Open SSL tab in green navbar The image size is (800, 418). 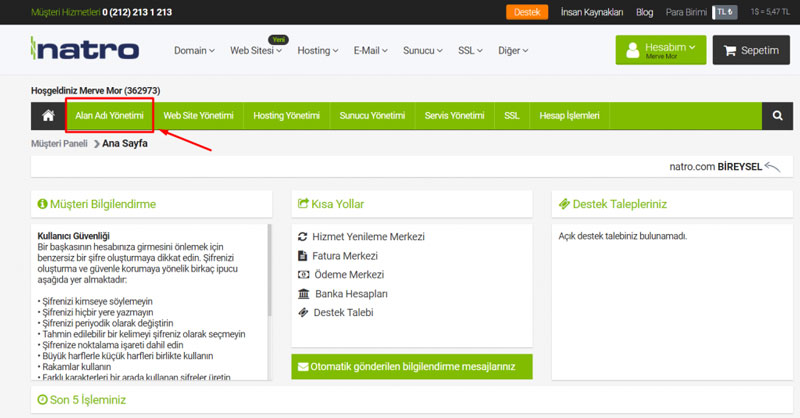coord(512,116)
